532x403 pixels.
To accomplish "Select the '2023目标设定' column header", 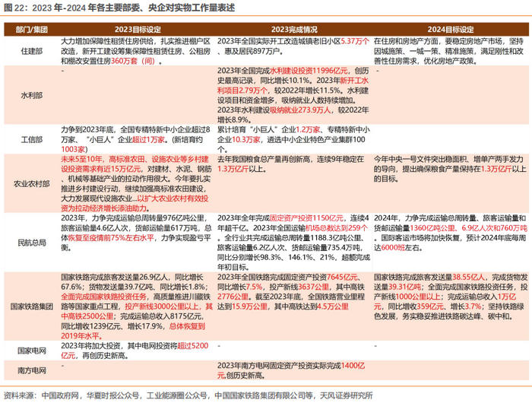I will tap(138, 30).
